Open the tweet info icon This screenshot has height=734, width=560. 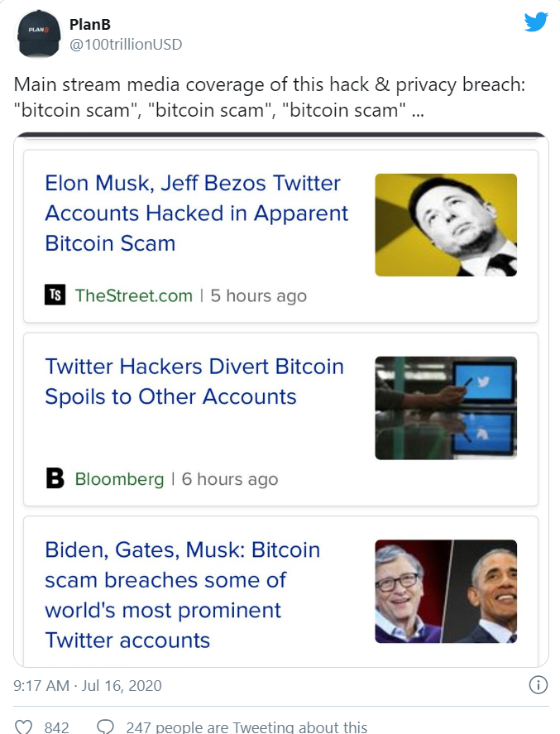click(538, 685)
